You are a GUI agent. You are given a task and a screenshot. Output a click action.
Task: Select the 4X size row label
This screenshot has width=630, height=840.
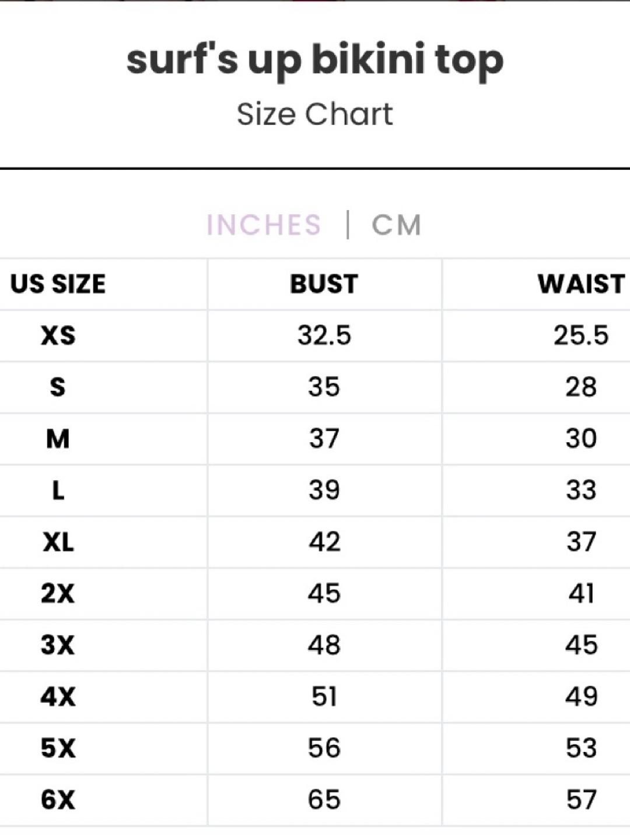58,696
